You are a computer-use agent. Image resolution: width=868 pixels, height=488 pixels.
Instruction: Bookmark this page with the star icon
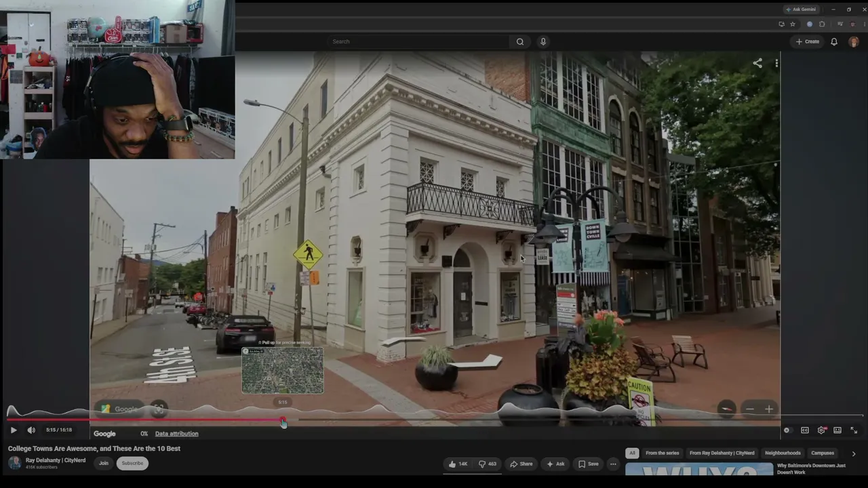click(793, 24)
